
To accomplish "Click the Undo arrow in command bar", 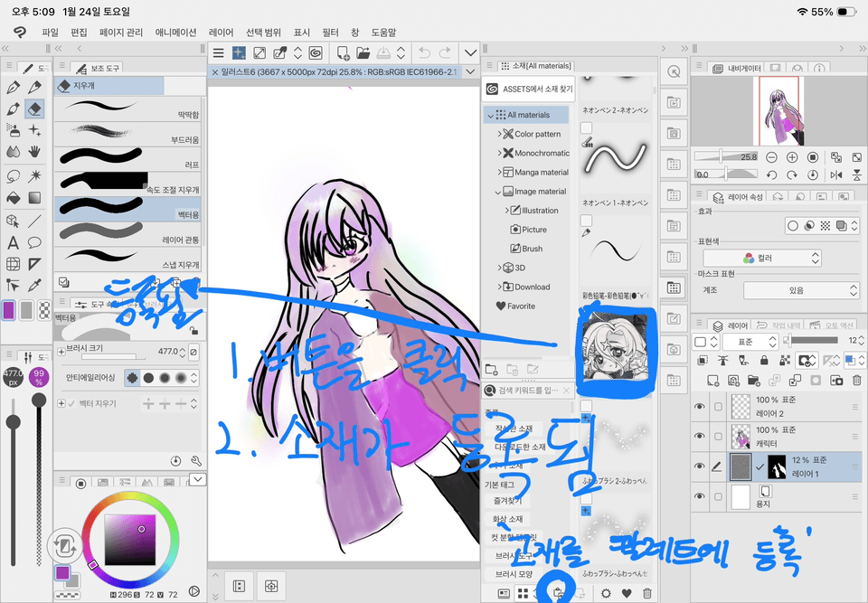I will pos(425,52).
